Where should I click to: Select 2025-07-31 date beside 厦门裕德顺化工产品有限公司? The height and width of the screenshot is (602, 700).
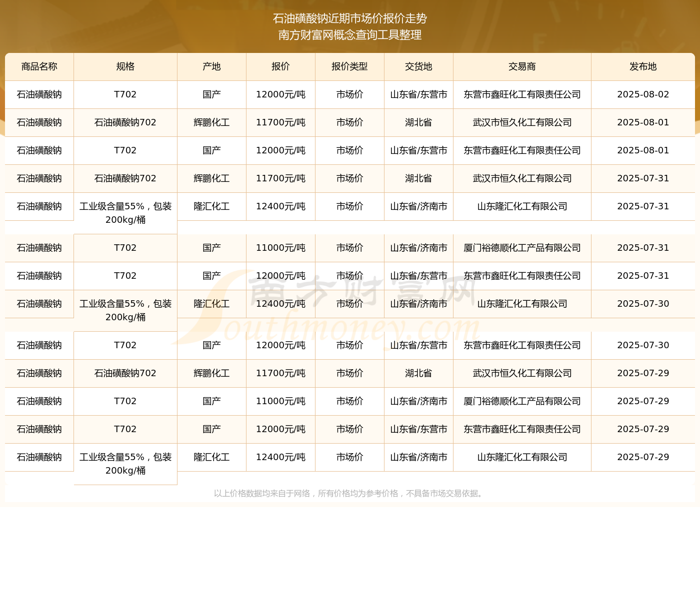tap(643, 248)
